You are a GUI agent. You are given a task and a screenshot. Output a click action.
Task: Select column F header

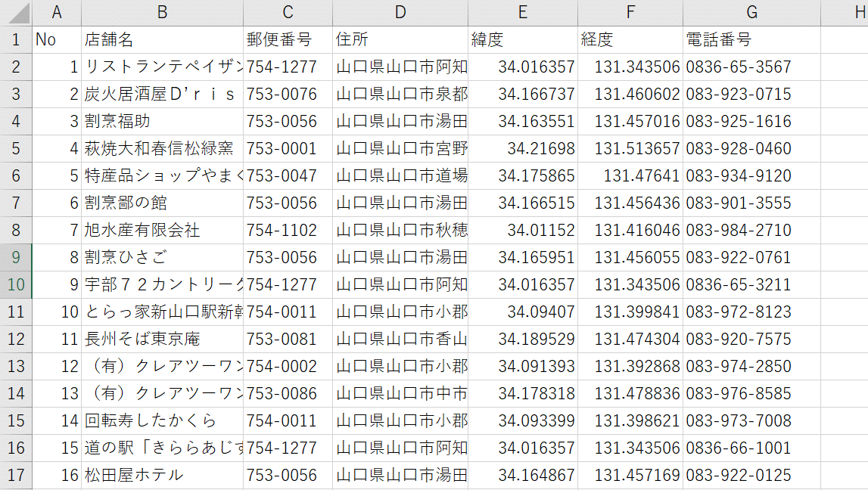(x=630, y=13)
